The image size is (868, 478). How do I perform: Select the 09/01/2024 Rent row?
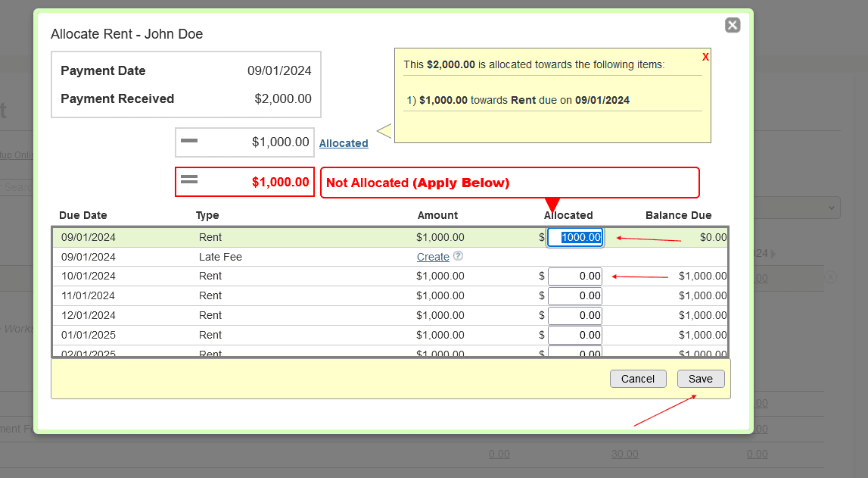(303, 237)
